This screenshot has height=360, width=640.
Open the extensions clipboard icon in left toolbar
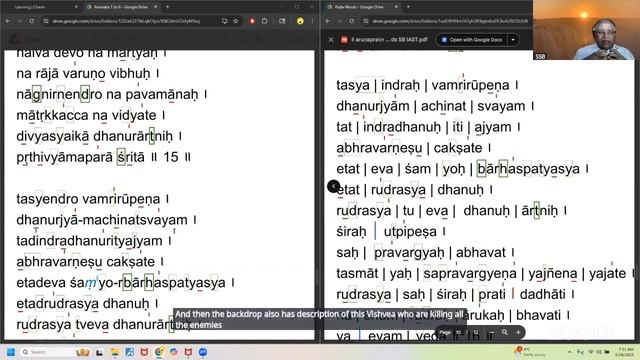264,21
